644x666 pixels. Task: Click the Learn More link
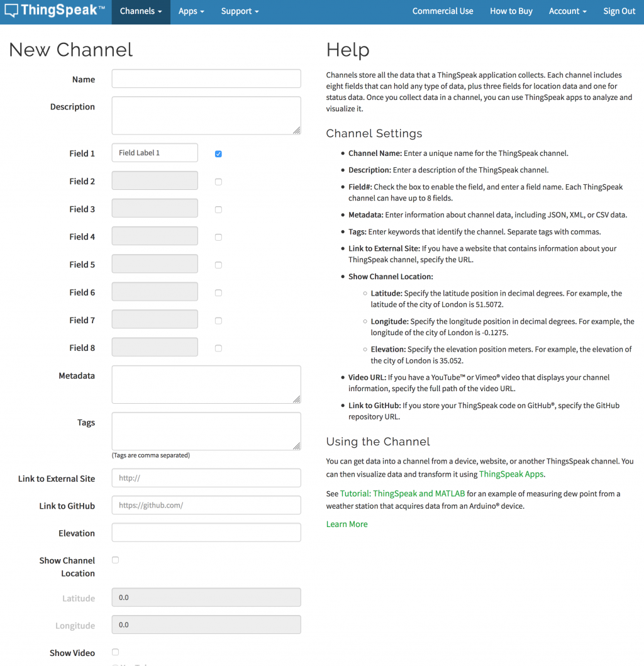click(x=347, y=524)
